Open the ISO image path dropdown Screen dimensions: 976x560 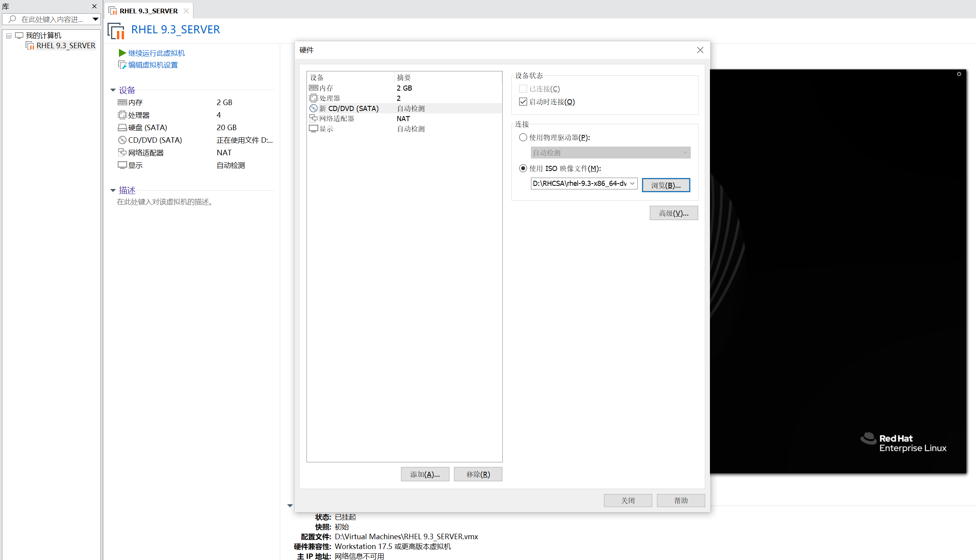632,183
